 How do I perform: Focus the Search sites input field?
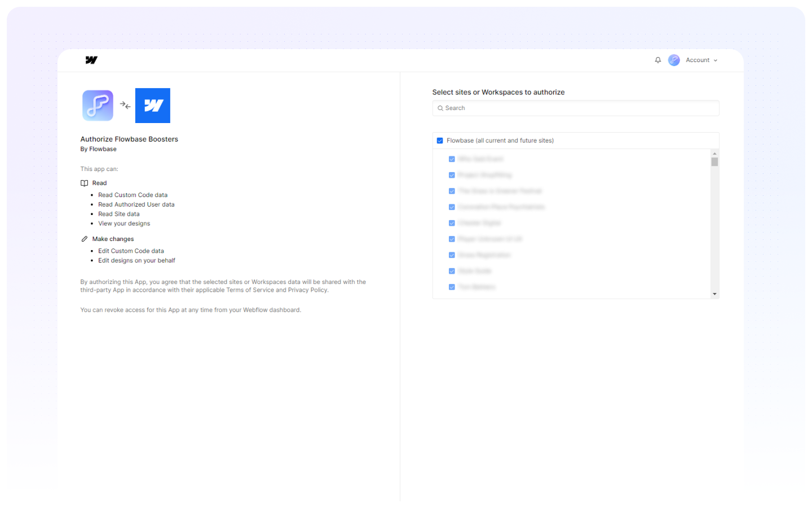576,108
